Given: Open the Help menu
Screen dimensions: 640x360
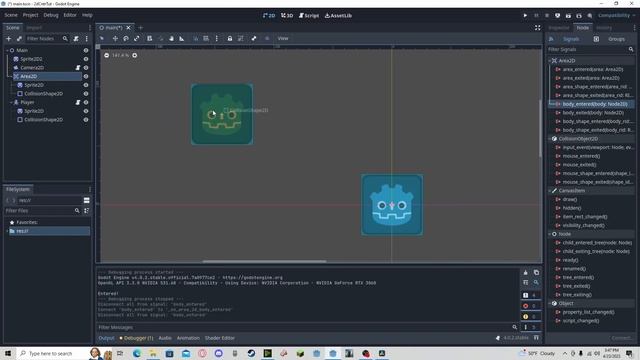Looking at the screenshot, I should coord(87,15).
